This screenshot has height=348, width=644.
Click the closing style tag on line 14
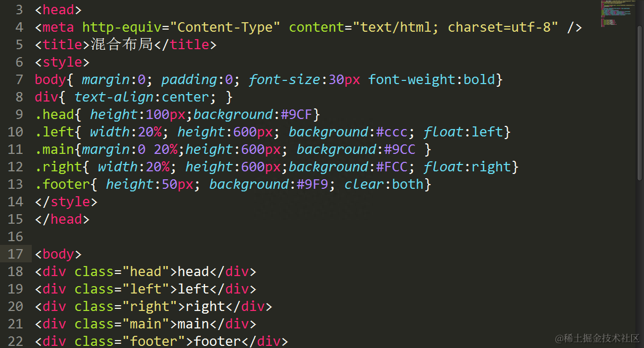click(66, 202)
